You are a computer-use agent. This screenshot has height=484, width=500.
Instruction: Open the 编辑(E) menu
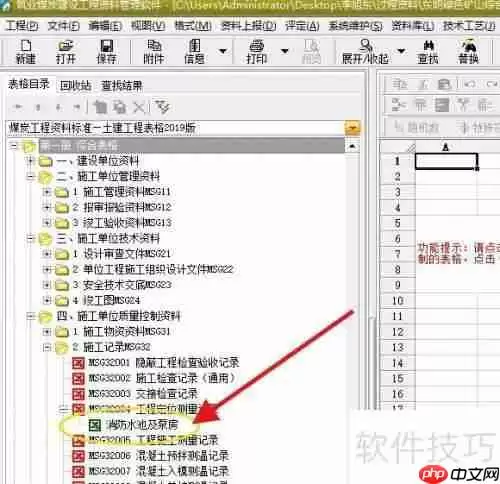105,26
